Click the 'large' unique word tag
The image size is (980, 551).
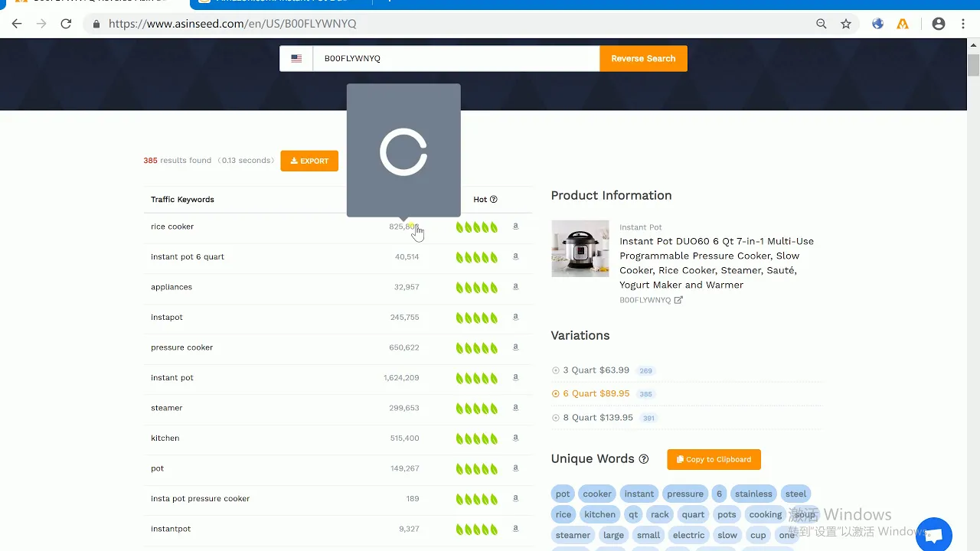click(613, 535)
